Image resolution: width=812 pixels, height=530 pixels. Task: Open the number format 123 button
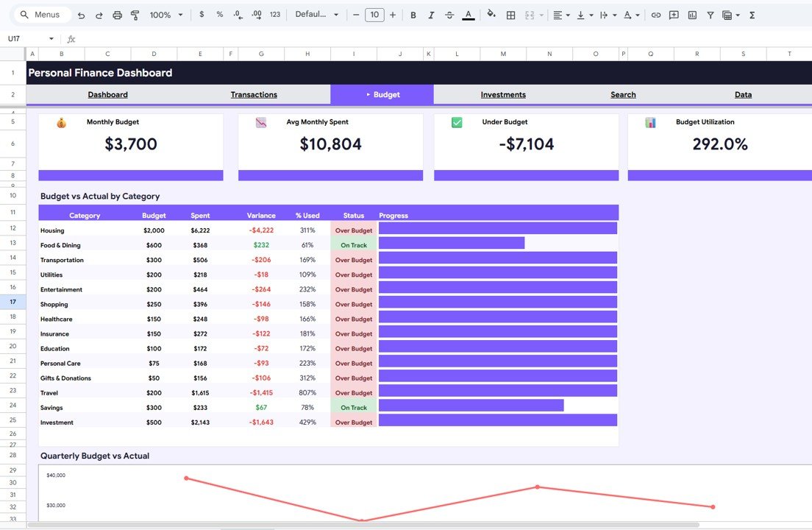pos(274,15)
